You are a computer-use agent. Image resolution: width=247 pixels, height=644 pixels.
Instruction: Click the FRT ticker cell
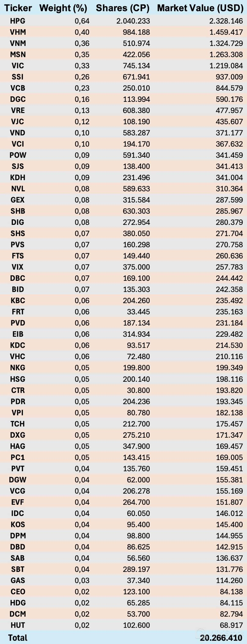coord(18,312)
